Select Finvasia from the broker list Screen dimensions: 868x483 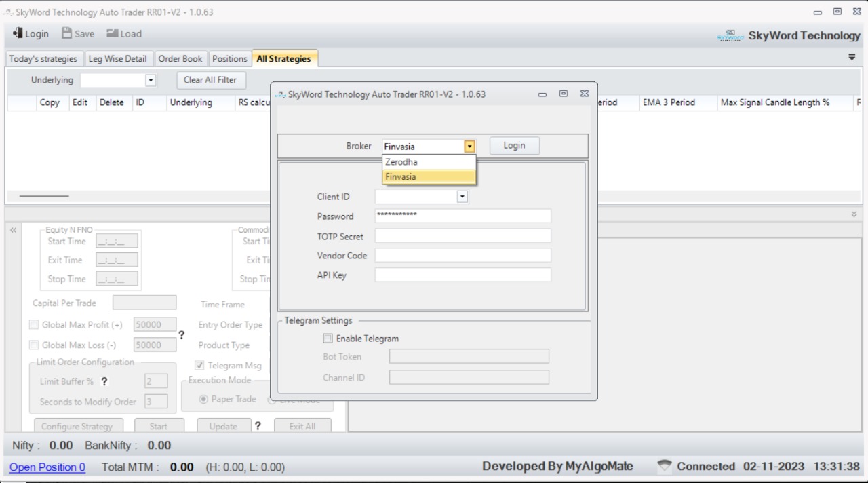[x=429, y=177]
